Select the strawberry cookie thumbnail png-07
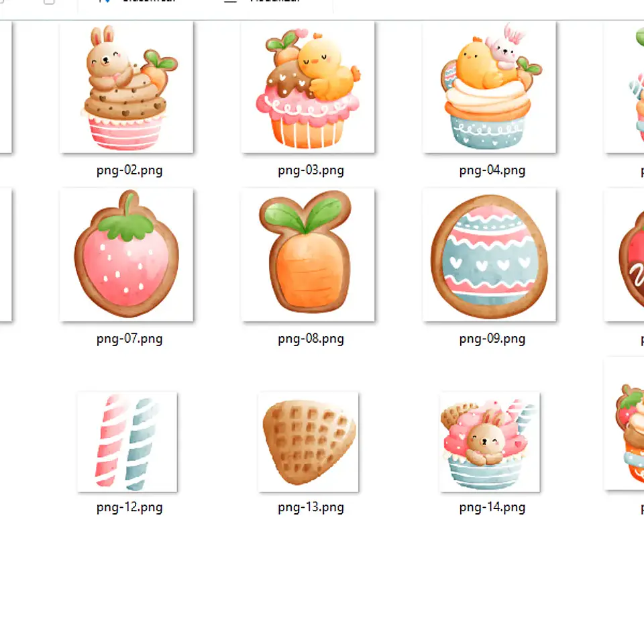Image resolution: width=644 pixels, height=644 pixels. 127,255
